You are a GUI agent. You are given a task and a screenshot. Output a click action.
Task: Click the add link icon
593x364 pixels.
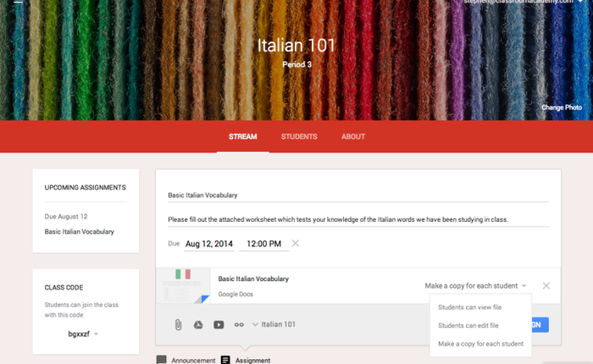[x=239, y=324]
